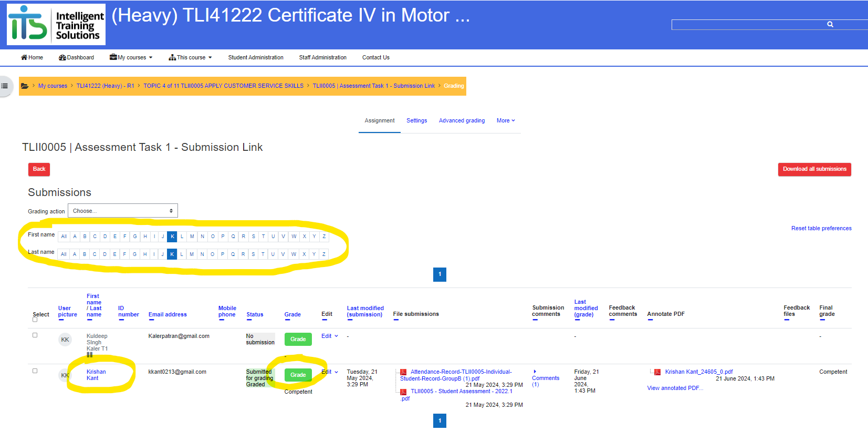The height and width of the screenshot is (431, 868).
Task: Click the Download all submissions button
Action: click(814, 169)
